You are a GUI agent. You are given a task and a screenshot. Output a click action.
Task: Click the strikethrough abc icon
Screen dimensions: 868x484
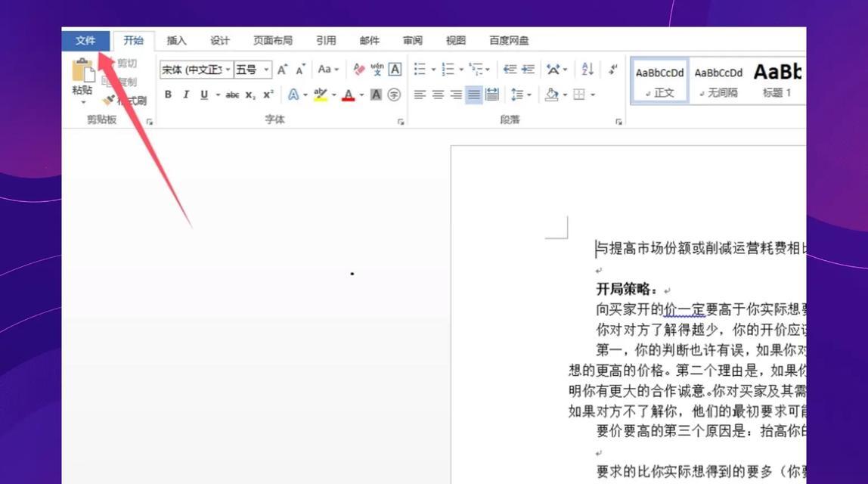(x=232, y=95)
